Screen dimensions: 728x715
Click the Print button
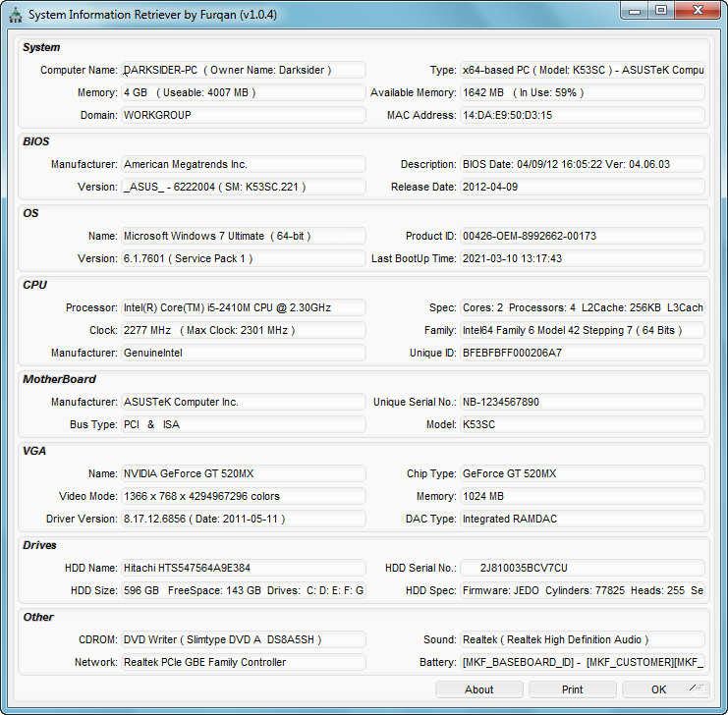573,689
